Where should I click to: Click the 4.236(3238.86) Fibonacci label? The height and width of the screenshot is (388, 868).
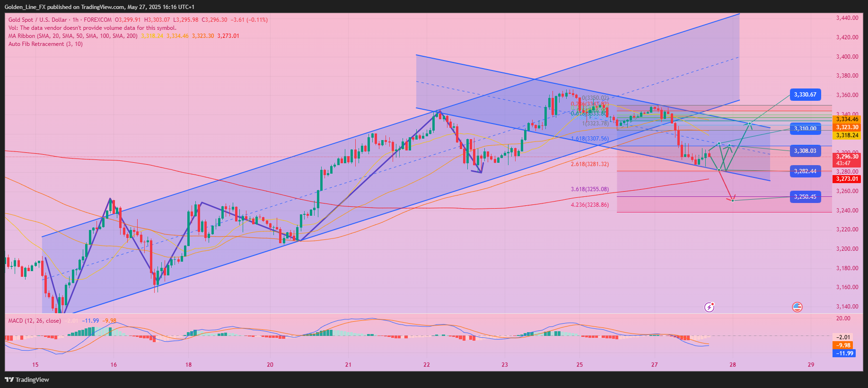tap(590, 205)
